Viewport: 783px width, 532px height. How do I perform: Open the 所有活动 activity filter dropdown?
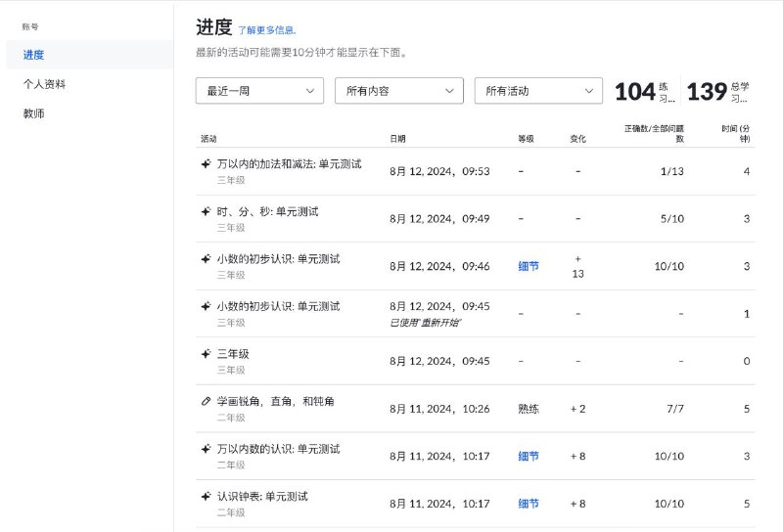click(537, 91)
